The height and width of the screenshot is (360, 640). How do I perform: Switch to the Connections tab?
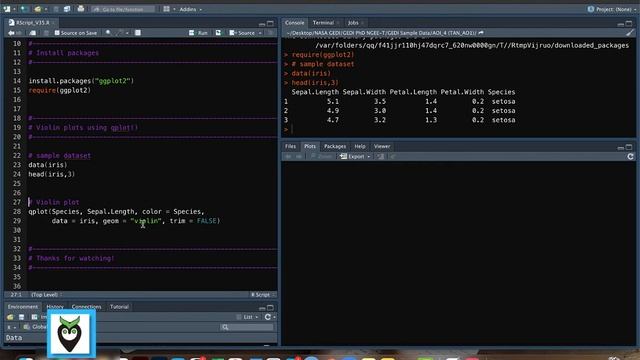coord(86,307)
